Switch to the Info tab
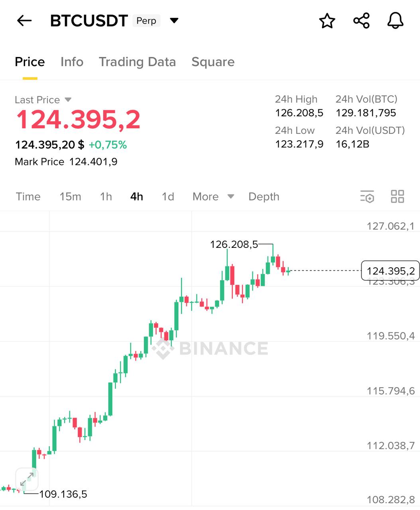This screenshot has width=420, height=510. pos(72,62)
